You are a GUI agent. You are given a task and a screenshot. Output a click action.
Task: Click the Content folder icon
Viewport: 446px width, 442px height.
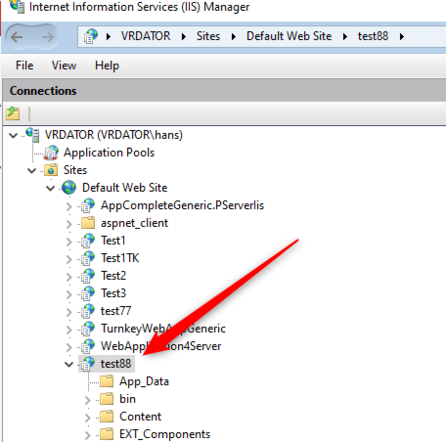107,416
